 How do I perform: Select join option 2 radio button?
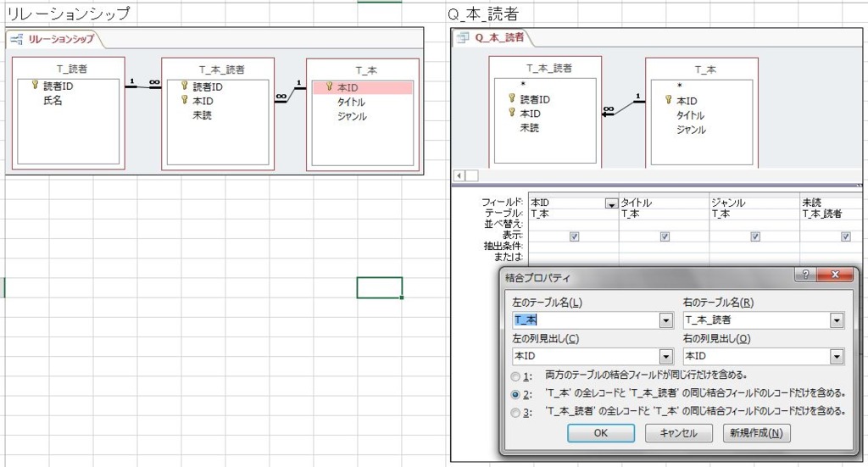coord(515,393)
